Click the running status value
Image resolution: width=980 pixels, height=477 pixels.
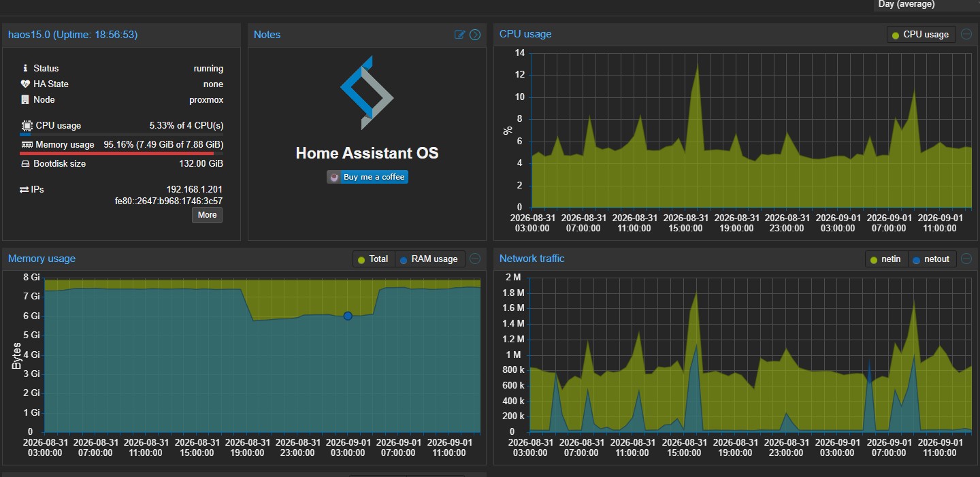pos(208,68)
